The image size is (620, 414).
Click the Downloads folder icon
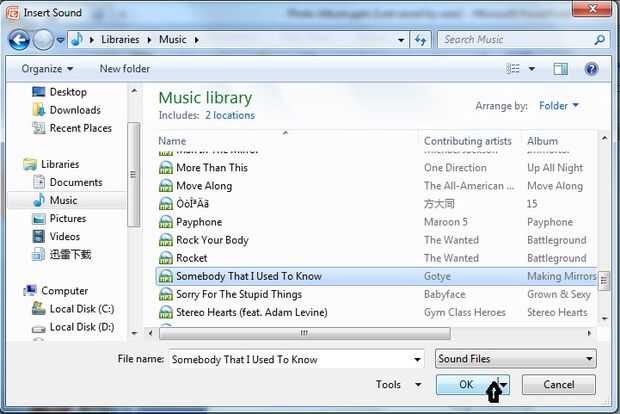click(x=38, y=110)
